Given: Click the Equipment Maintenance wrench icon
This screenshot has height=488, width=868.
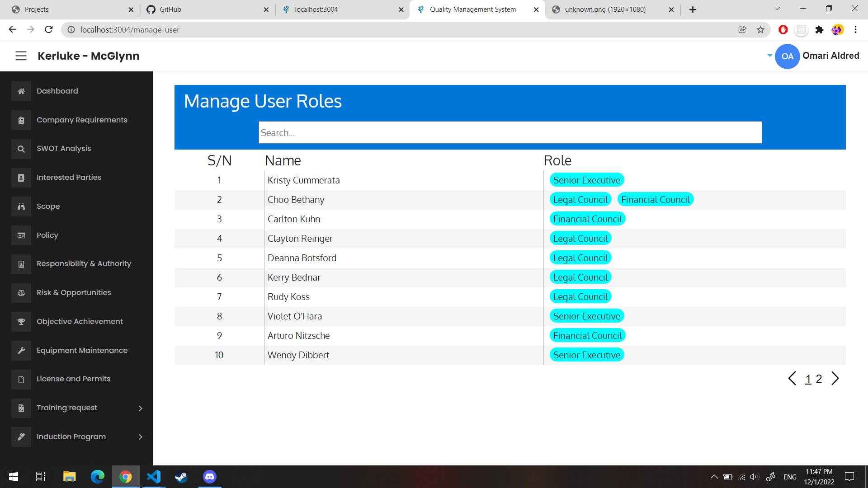Looking at the screenshot, I should (21, 351).
